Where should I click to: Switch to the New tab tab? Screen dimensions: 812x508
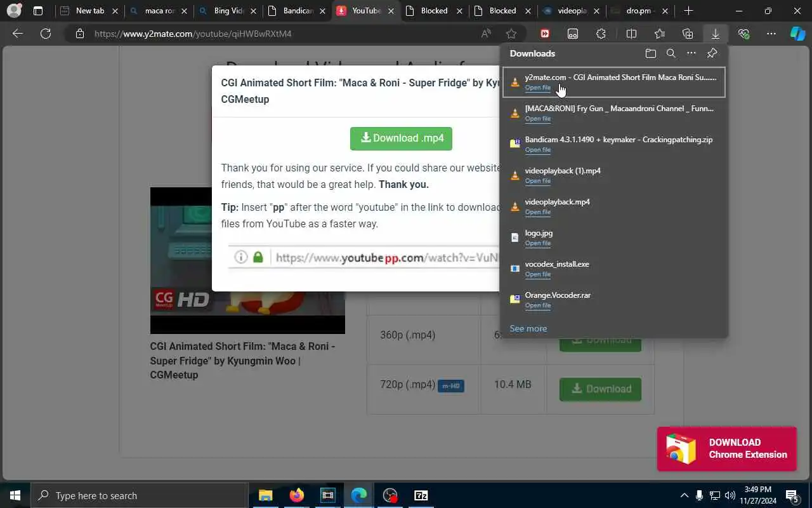tap(89, 11)
